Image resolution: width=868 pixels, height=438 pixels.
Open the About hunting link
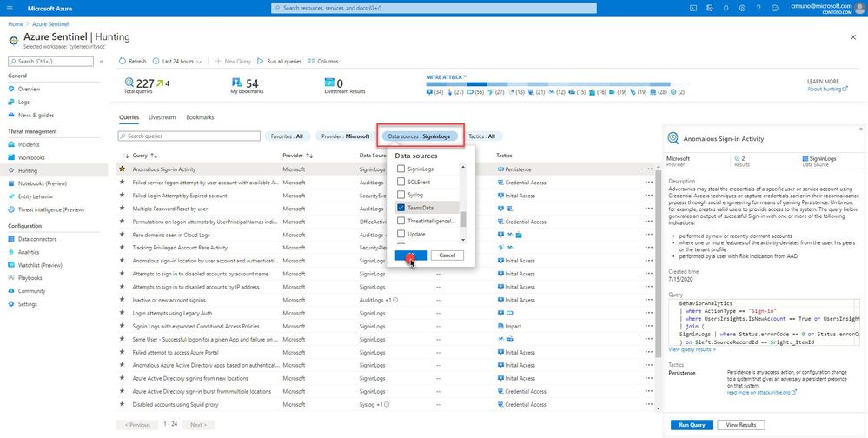tap(827, 90)
